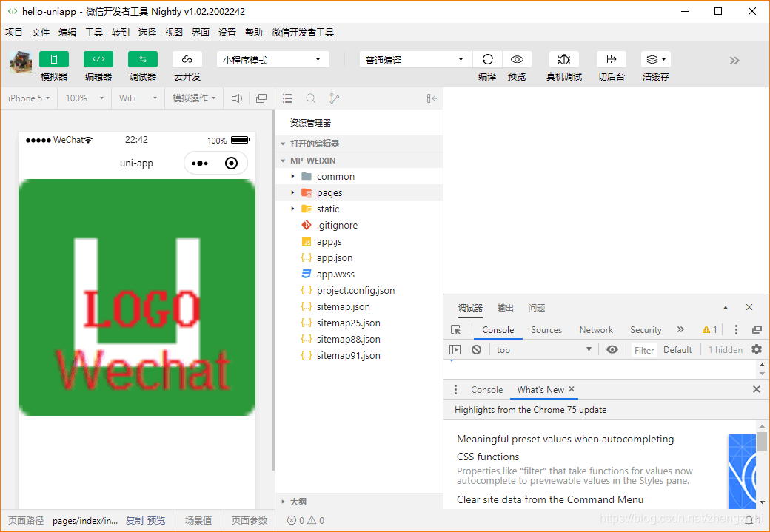Click the switch to background (切后台) icon
Viewport: 770px width, 532px height.
[x=612, y=59]
